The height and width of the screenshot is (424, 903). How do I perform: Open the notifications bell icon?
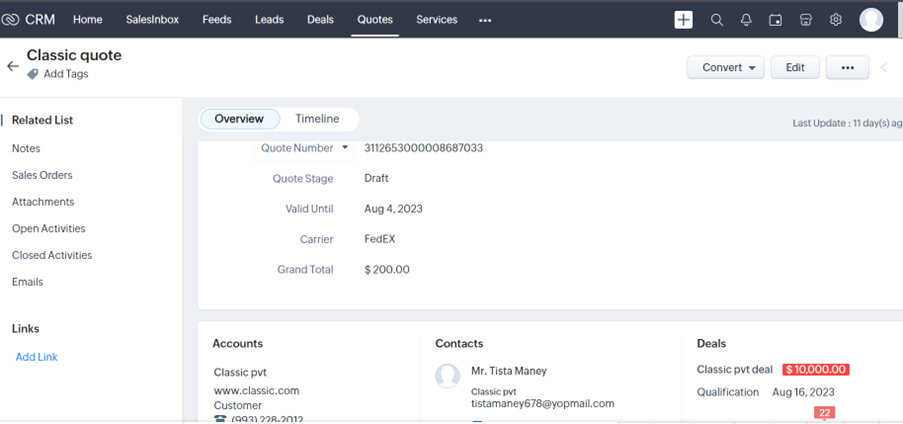click(746, 20)
